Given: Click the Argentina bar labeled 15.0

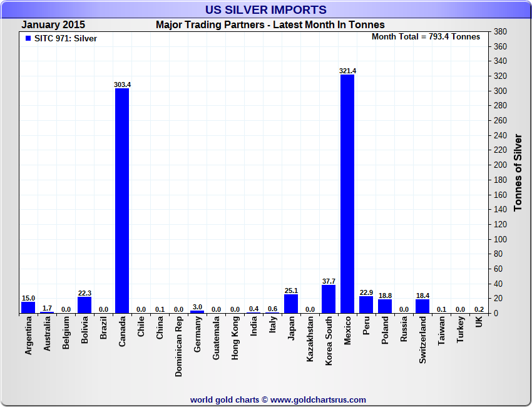Looking at the screenshot, I should [x=28, y=307].
